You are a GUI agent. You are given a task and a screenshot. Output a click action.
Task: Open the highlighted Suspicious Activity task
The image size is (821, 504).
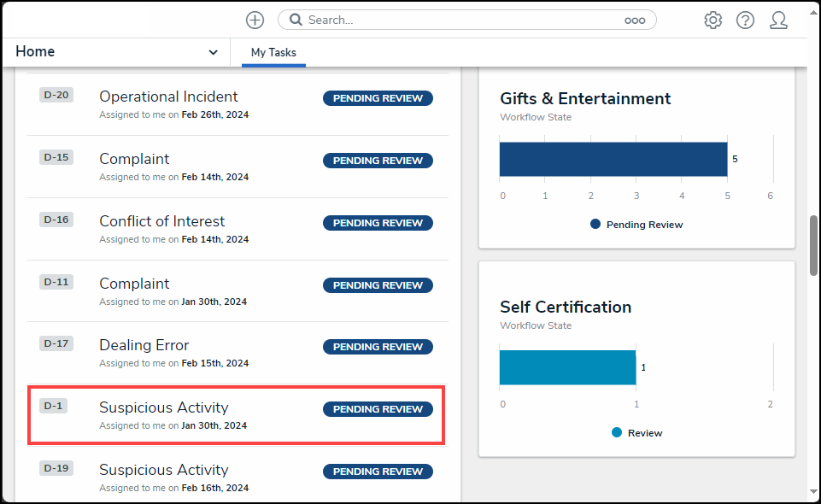coord(163,407)
